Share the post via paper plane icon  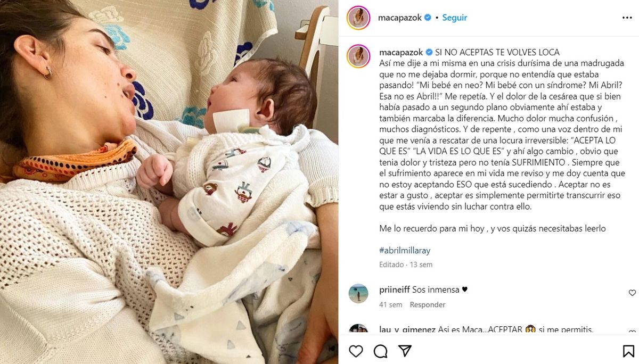coord(405,351)
